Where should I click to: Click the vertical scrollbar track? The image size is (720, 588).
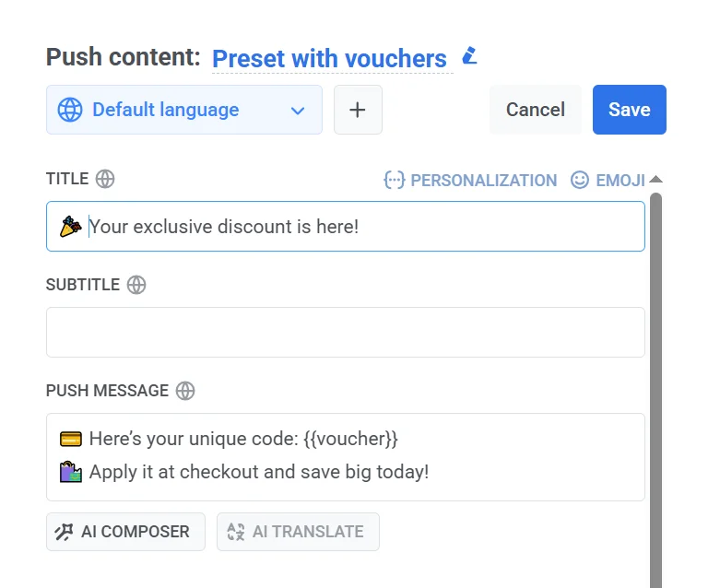(x=655, y=387)
